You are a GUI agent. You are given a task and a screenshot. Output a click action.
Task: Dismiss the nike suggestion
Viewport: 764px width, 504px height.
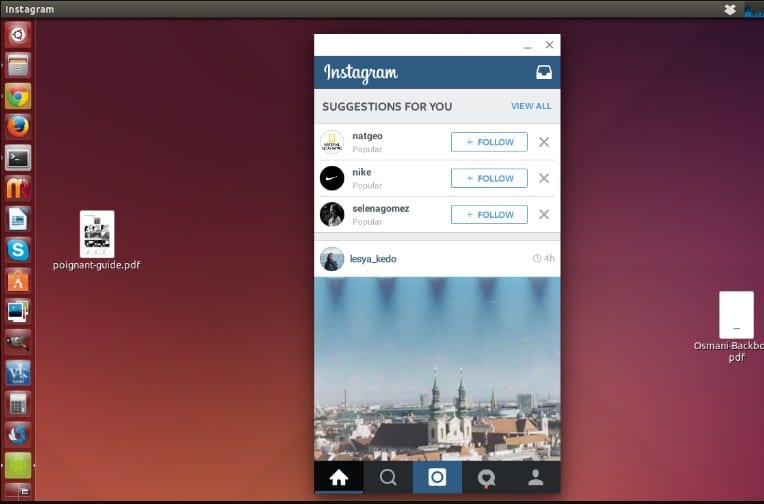[544, 178]
